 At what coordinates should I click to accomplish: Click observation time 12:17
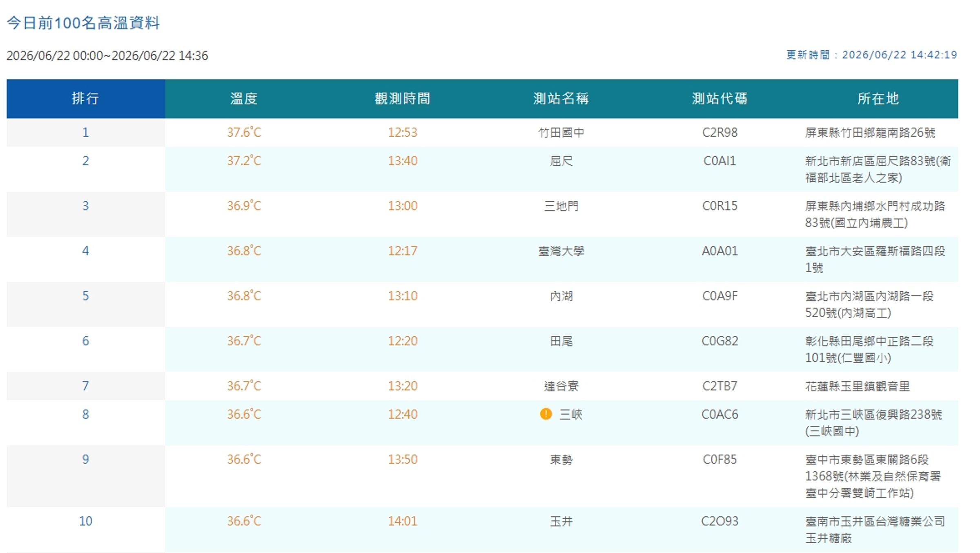[x=403, y=251]
